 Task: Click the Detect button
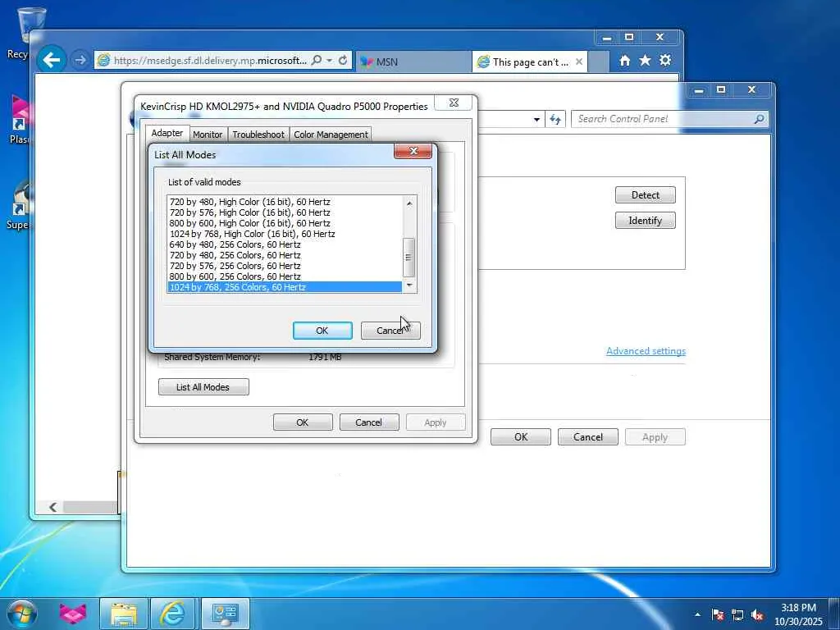coord(645,195)
